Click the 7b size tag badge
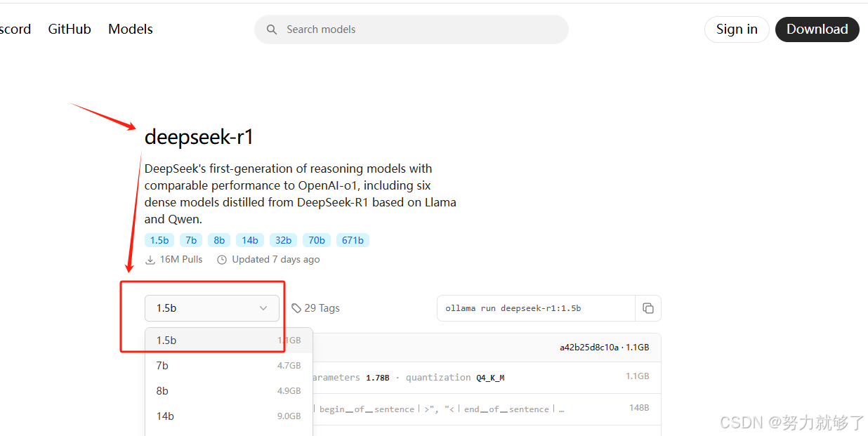Screen dimensions: 868x436 pyautogui.click(x=191, y=240)
